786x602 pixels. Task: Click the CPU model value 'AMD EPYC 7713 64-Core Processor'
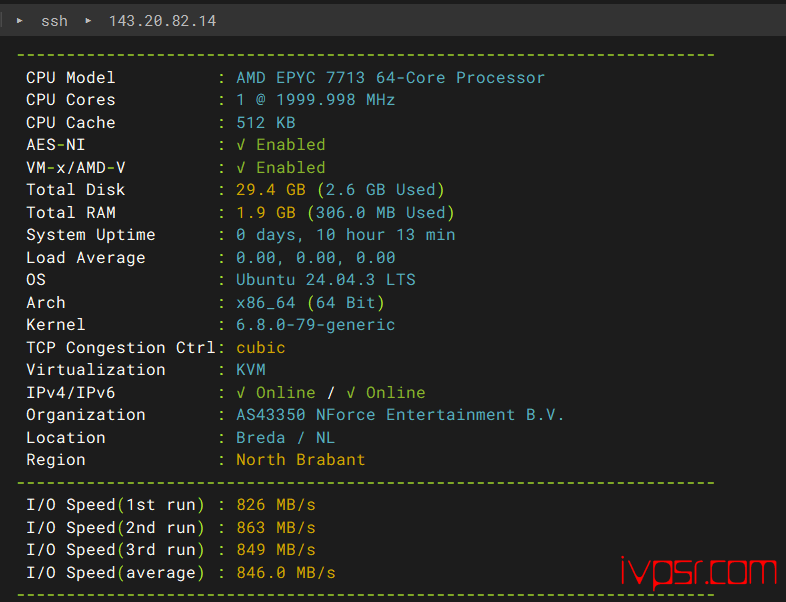coord(390,78)
